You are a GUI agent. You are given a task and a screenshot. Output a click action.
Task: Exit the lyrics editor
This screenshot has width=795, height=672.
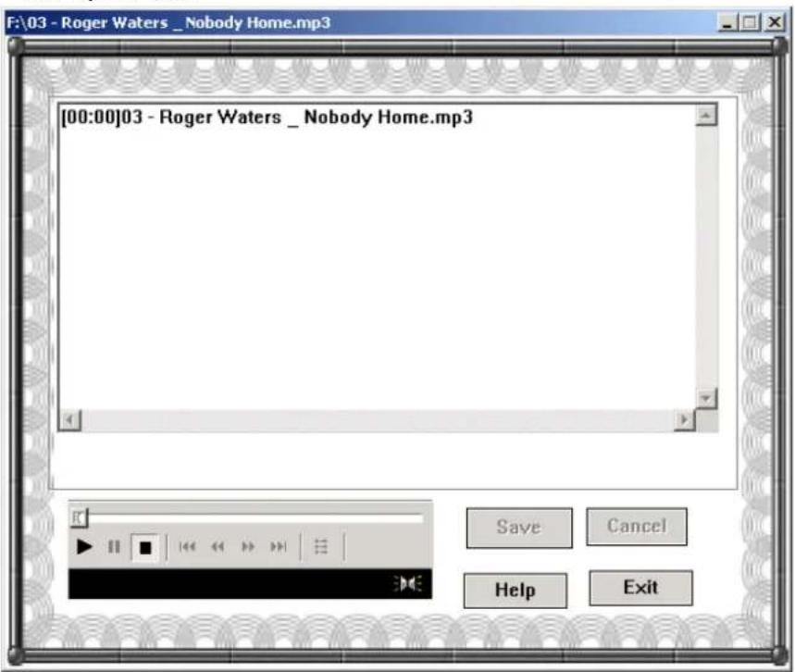tap(640, 587)
